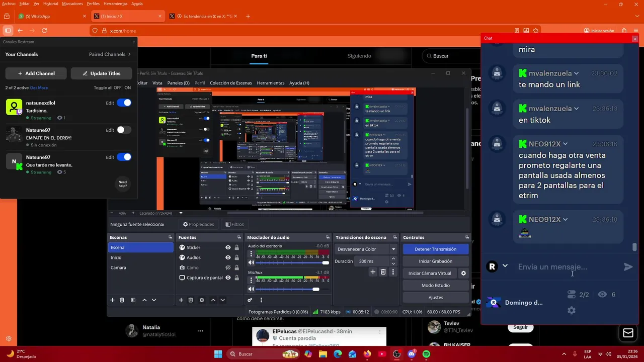The image size is (644, 362).
Task: Move the source down in Fuentes panel
Action: click(x=222, y=300)
